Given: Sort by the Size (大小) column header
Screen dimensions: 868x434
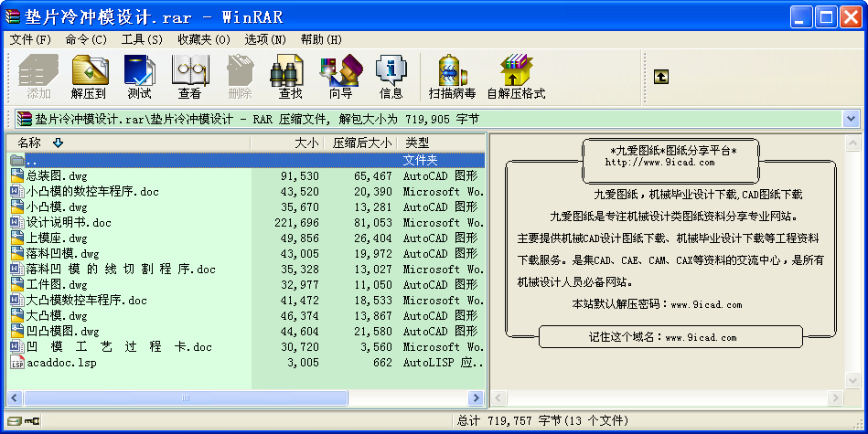Looking at the screenshot, I should click(x=306, y=143).
